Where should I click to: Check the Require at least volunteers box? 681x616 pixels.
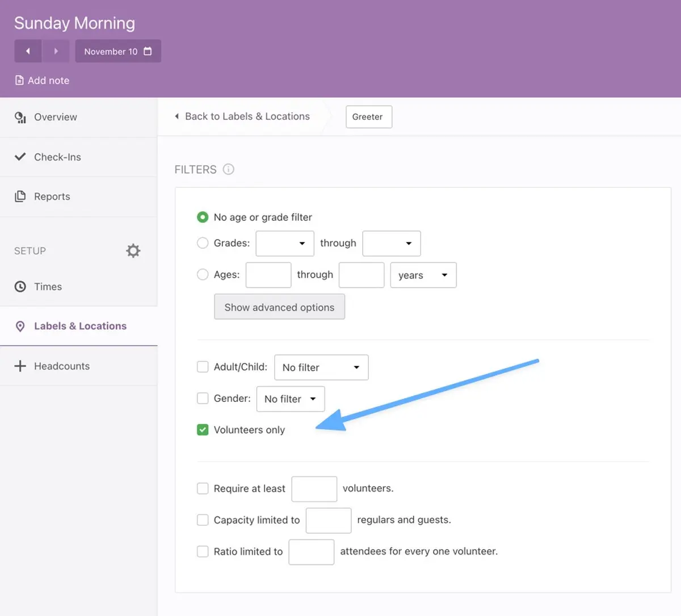coord(203,488)
